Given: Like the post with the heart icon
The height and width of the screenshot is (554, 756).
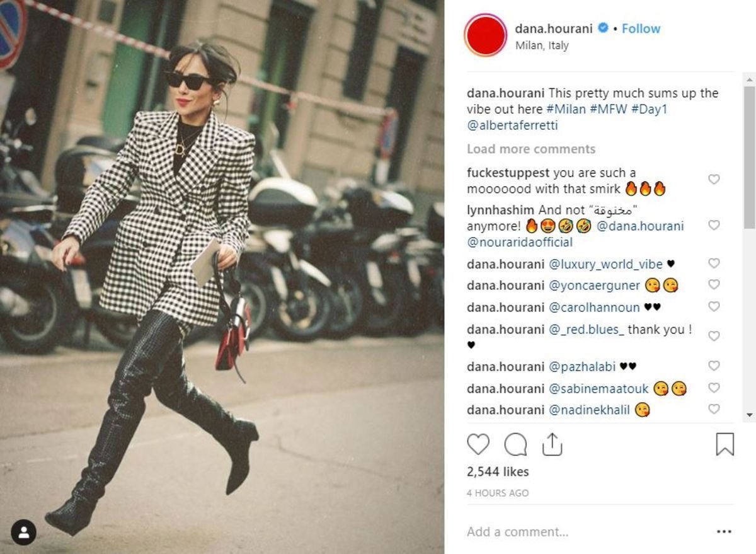Looking at the screenshot, I should tap(478, 445).
